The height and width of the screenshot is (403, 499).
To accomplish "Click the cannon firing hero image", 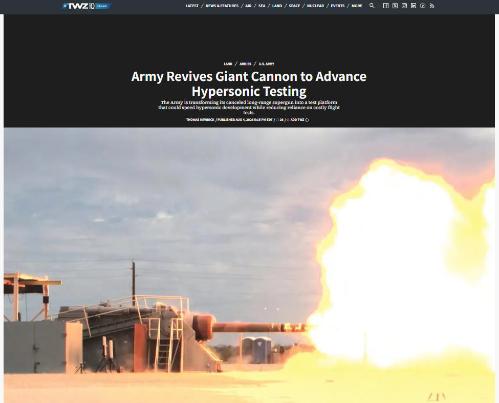I will point(249,265).
